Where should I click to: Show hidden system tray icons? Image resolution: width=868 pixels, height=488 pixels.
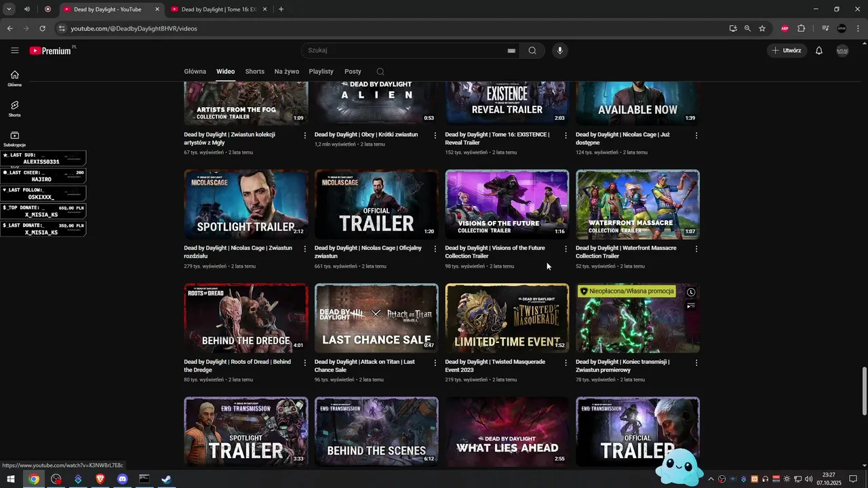tap(711, 479)
